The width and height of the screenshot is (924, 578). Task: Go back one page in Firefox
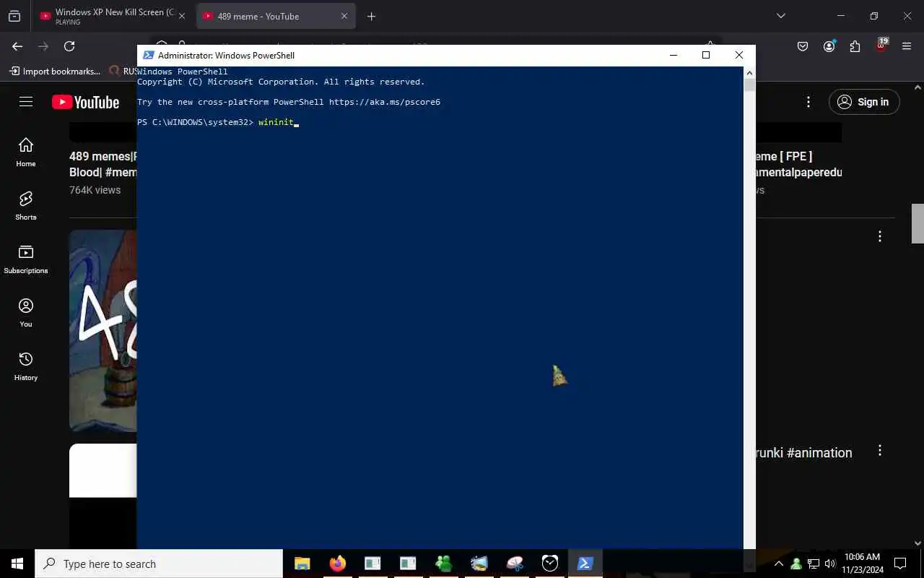coord(17,46)
